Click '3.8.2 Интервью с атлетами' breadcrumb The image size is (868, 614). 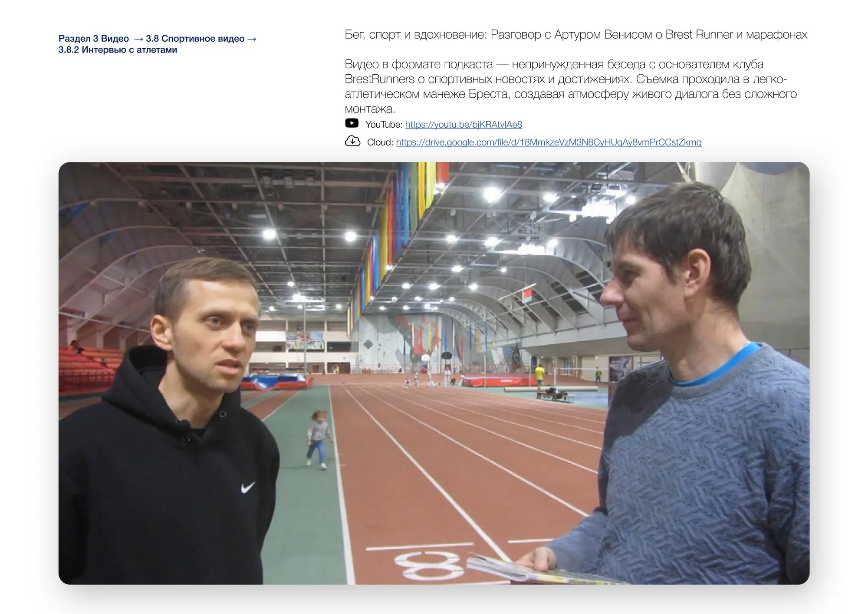click(x=118, y=50)
